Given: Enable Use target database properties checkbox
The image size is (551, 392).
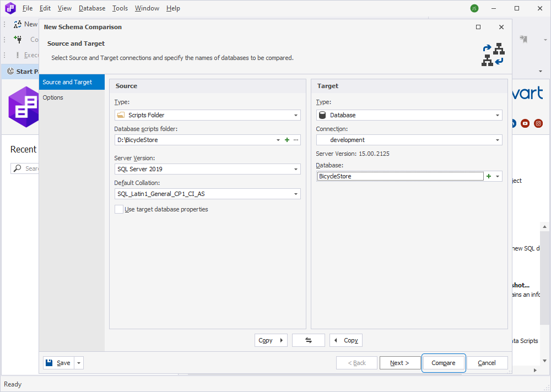Looking at the screenshot, I should [119, 209].
